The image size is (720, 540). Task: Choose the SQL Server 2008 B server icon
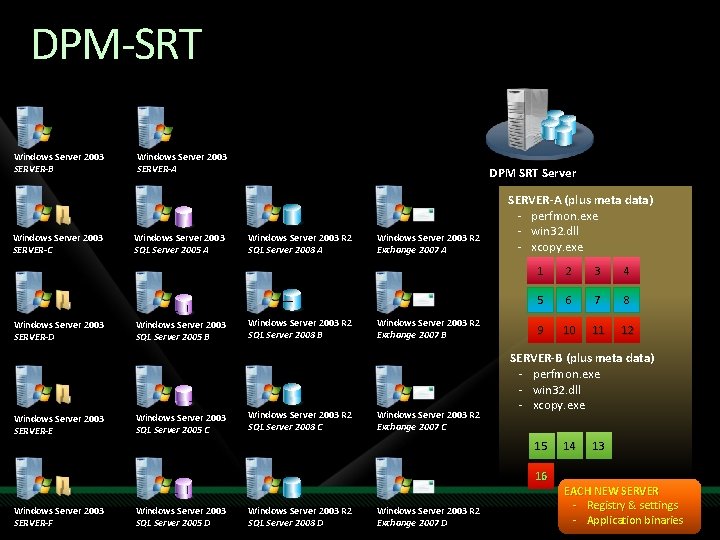pyautogui.click(x=274, y=292)
